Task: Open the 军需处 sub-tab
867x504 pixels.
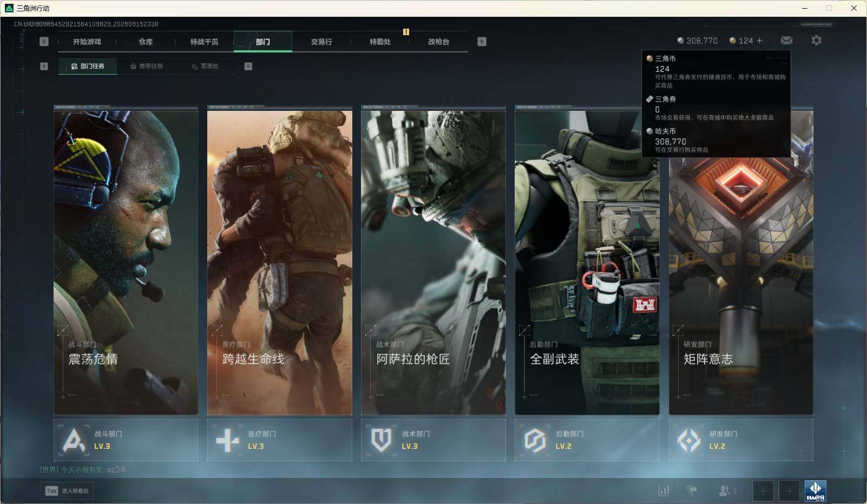Action: pos(205,66)
